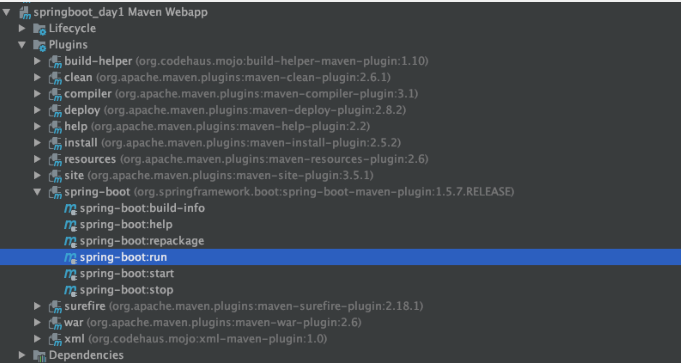The height and width of the screenshot is (363, 681).
Task: Collapse the spring-boot plugin node
Action: (38, 191)
